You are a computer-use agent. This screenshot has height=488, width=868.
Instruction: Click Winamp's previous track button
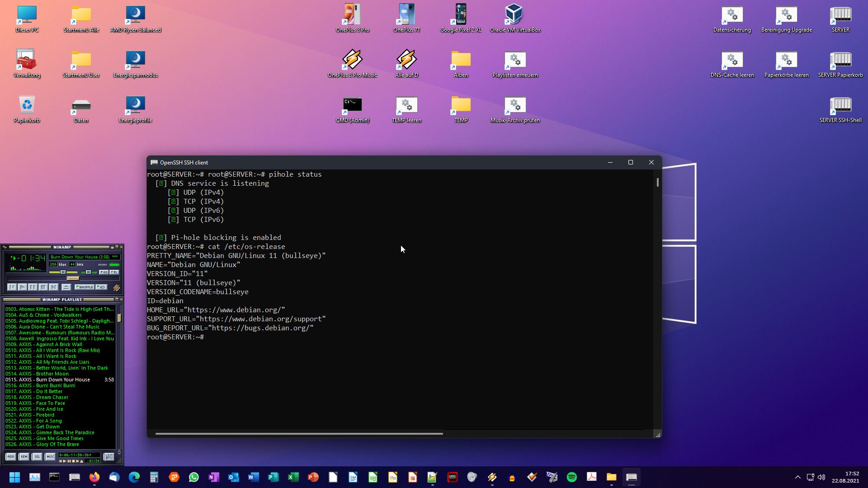click(12, 287)
